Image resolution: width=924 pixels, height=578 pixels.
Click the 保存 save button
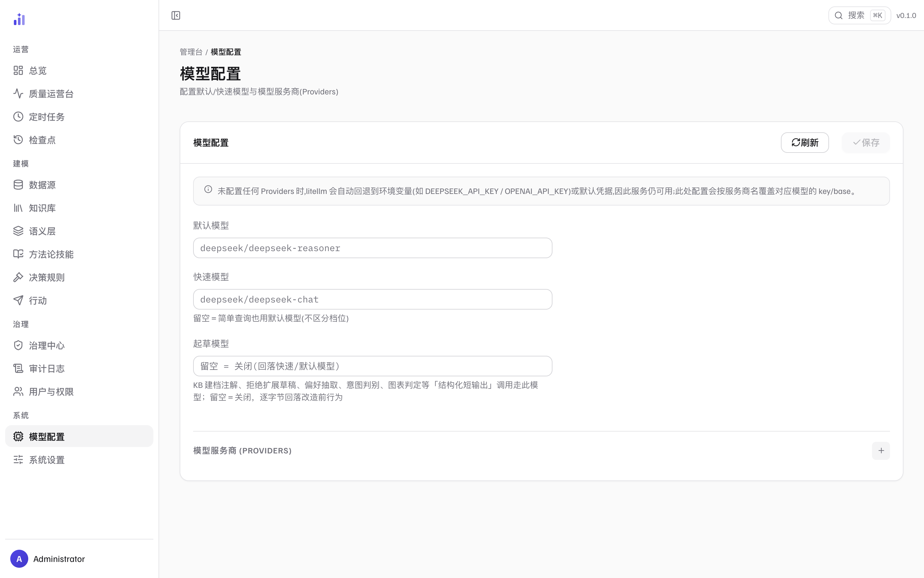[x=866, y=143]
